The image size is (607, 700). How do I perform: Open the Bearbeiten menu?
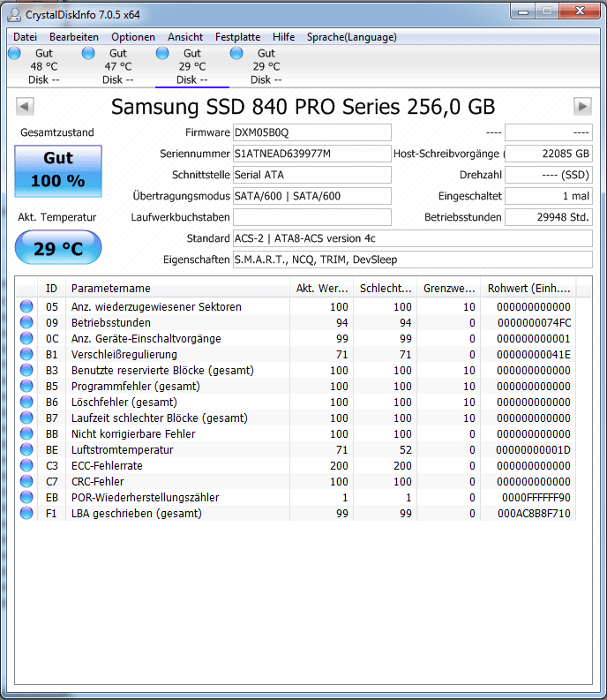[x=74, y=37]
